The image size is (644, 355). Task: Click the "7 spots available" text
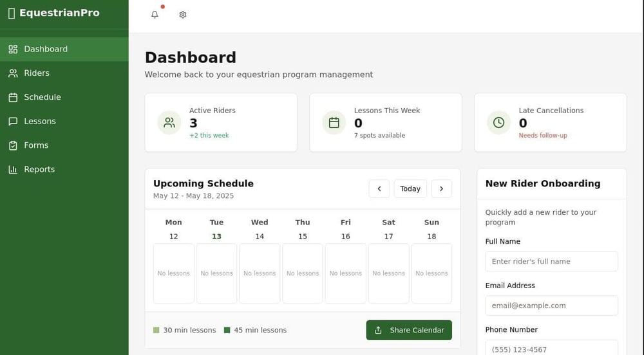[379, 135]
